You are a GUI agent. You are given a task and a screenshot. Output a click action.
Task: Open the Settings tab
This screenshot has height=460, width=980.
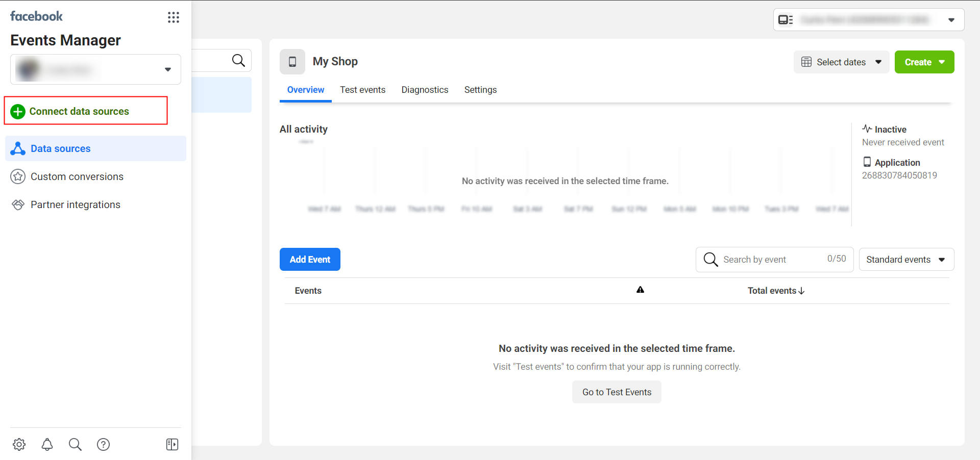480,90
